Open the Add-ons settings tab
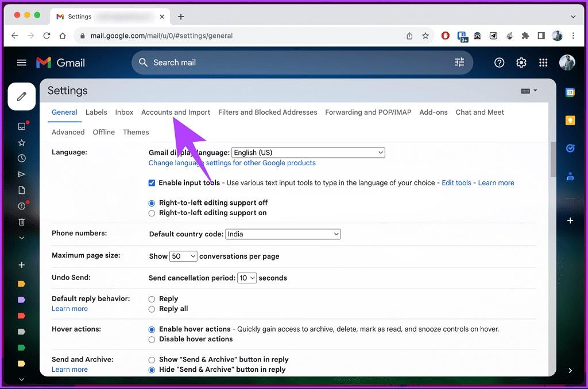588x389 pixels. (433, 112)
